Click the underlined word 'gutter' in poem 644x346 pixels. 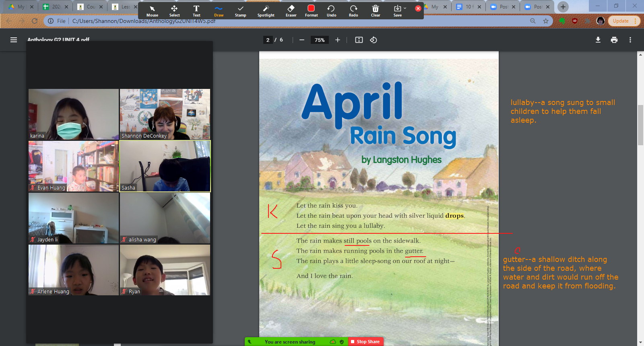(414, 251)
